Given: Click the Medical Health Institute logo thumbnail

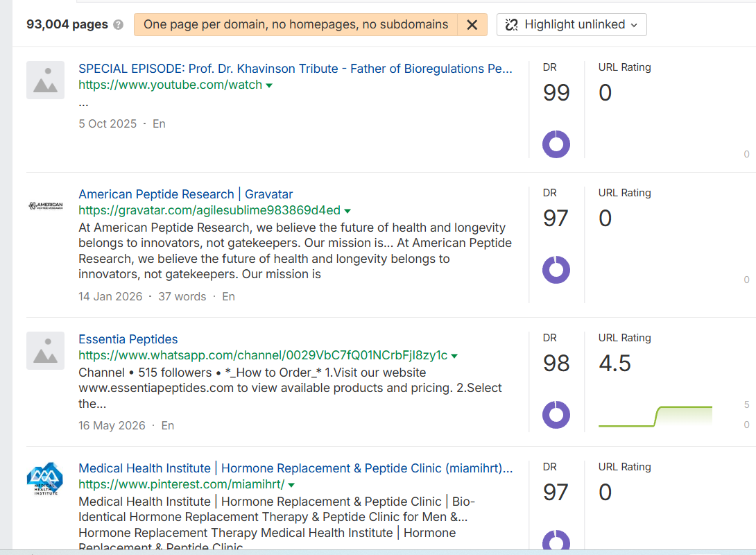Looking at the screenshot, I should point(45,479).
